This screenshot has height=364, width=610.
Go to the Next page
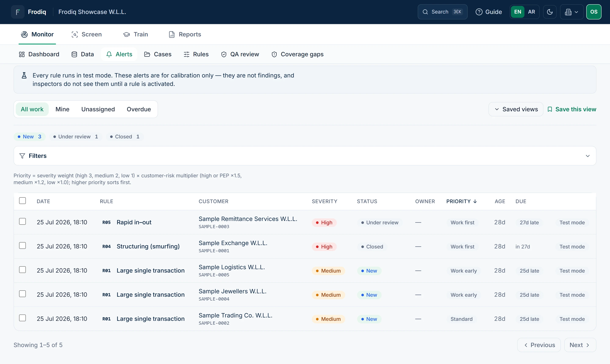tap(580, 345)
